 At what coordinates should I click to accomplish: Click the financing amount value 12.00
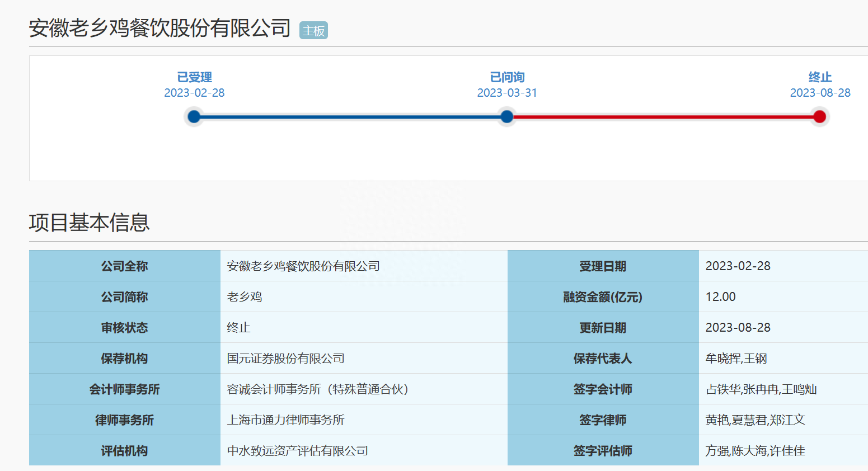pos(720,297)
